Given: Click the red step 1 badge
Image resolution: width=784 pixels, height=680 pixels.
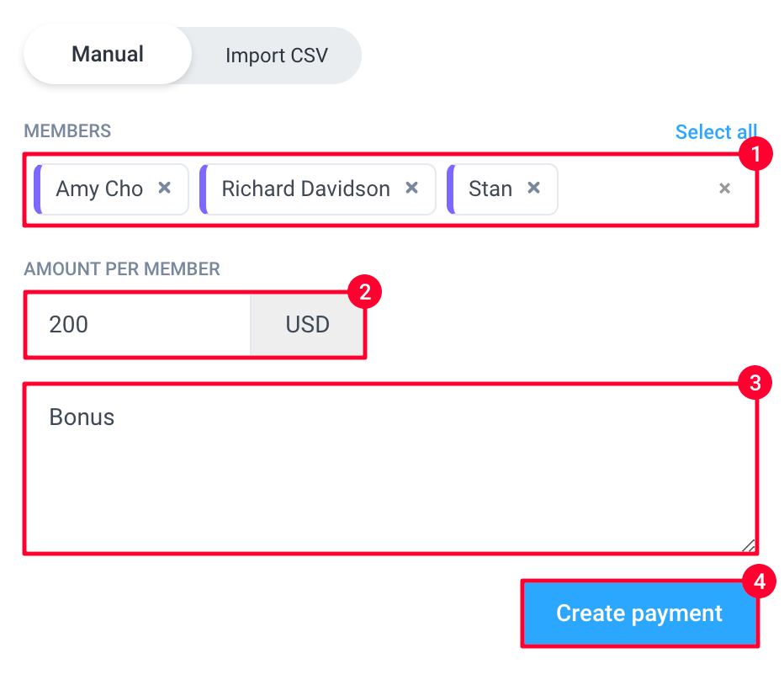Looking at the screenshot, I should coord(755,154).
